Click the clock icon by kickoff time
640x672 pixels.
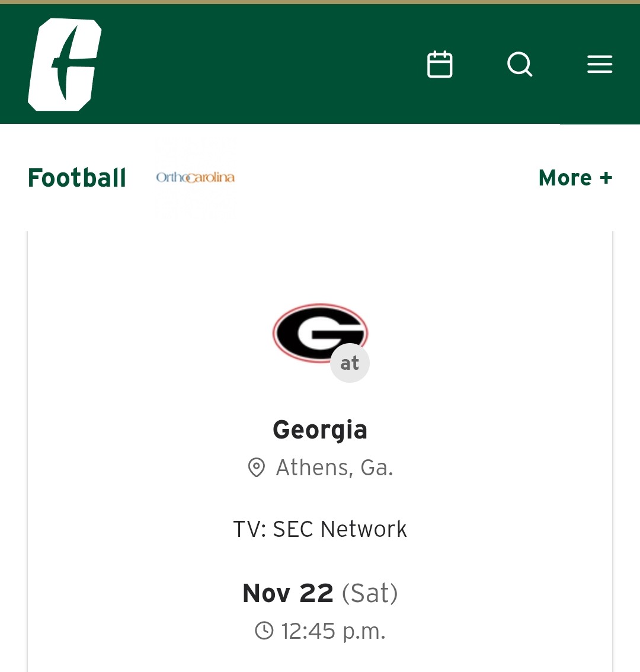pos(264,631)
